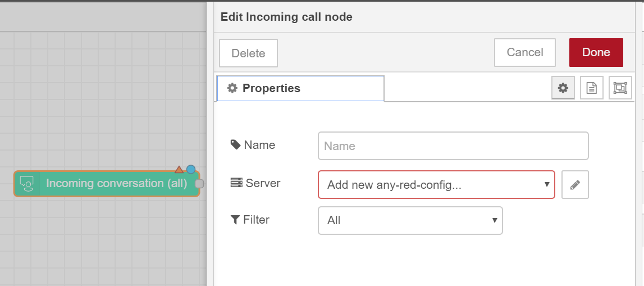Click the node's grey output port

[199, 184]
